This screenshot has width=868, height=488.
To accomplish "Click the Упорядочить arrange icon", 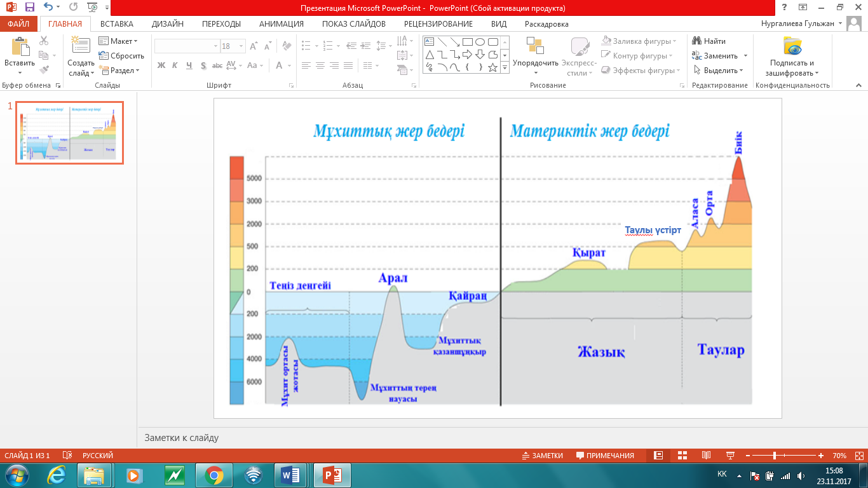I will click(x=535, y=47).
